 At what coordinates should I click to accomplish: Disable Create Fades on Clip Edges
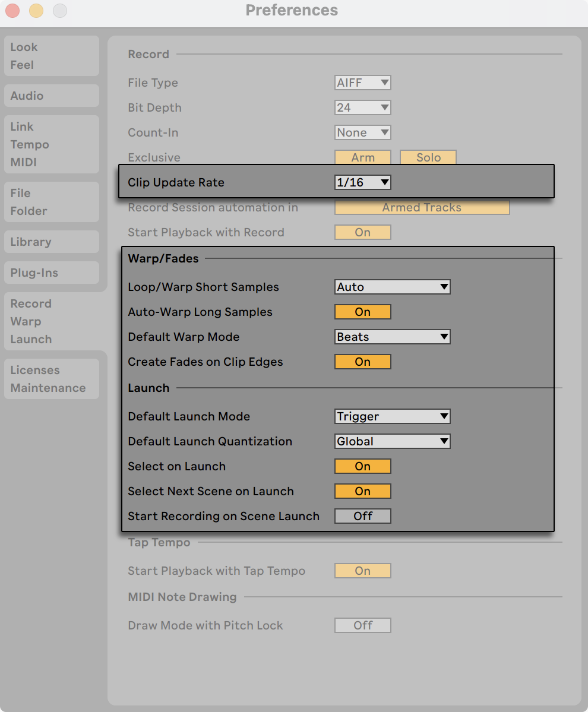[x=362, y=361]
